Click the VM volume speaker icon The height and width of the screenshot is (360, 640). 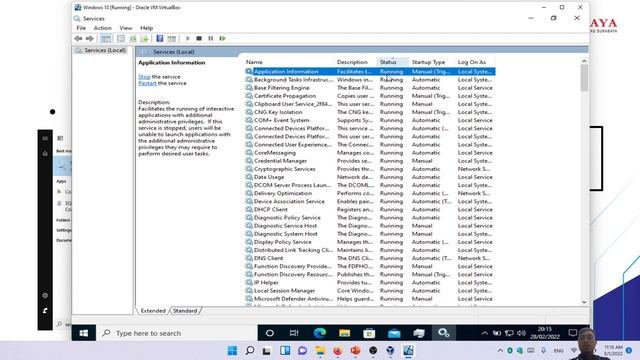coord(521,333)
